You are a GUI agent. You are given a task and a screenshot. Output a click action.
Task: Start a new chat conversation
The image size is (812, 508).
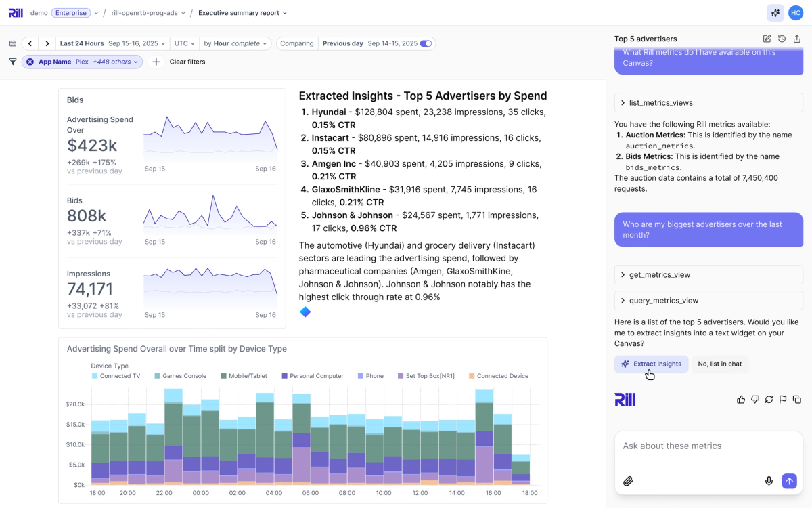(767, 39)
